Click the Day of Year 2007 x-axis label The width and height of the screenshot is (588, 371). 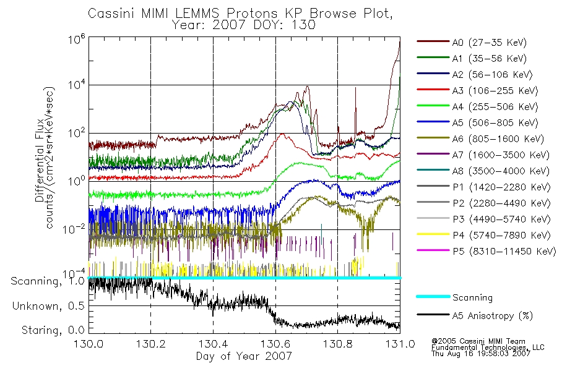(244, 356)
